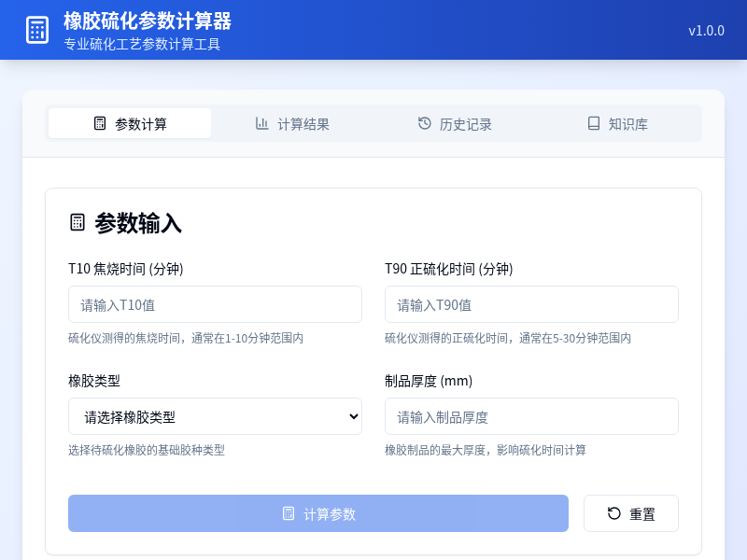747x560 pixels.
Task: Click the calculator icon in 计算参数 button
Action: [289, 513]
